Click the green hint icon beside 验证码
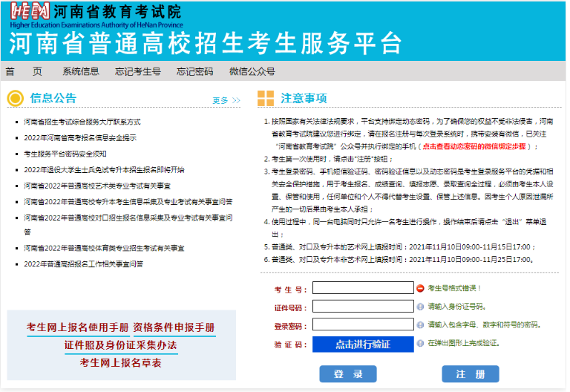The image size is (570, 392). (420, 344)
